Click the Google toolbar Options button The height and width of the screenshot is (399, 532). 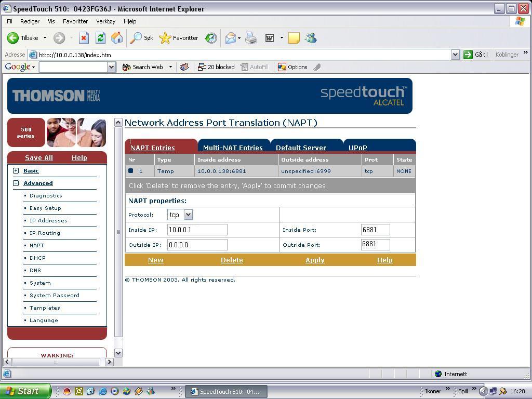pyautogui.click(x=293, y=67)
